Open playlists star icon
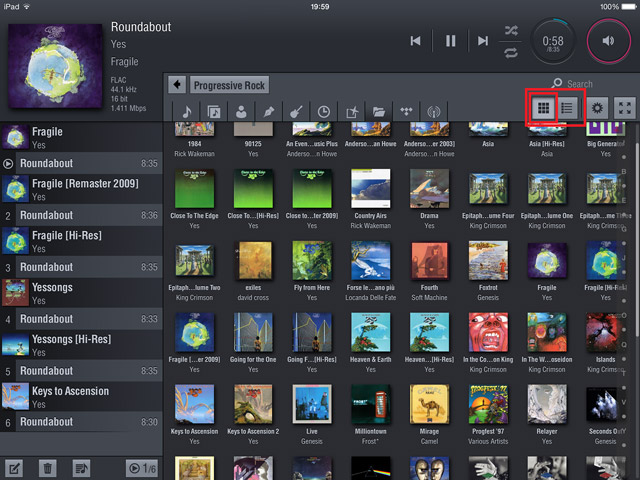 (351, 111)
